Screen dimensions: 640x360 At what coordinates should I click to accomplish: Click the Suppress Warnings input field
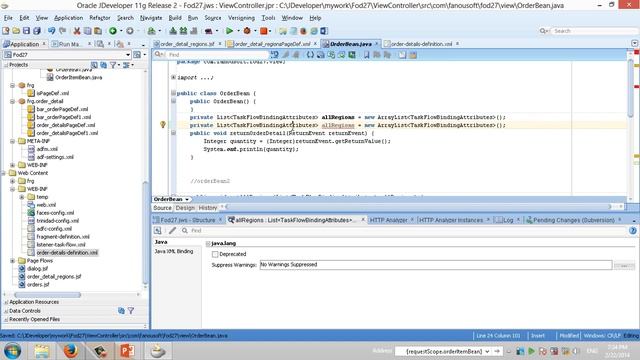(436, 265)
